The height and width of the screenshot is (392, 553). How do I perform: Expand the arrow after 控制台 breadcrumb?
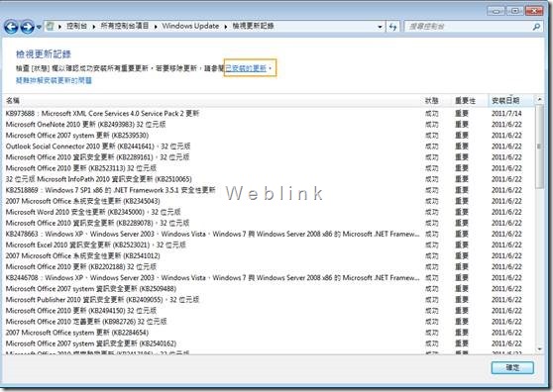click(x=94, y=27)
